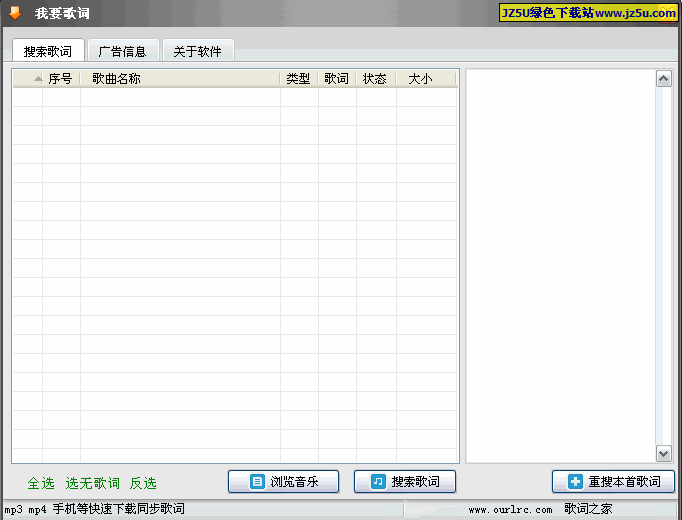Click the 状态 column header
The image size is (682, 520).
[375, 79]
